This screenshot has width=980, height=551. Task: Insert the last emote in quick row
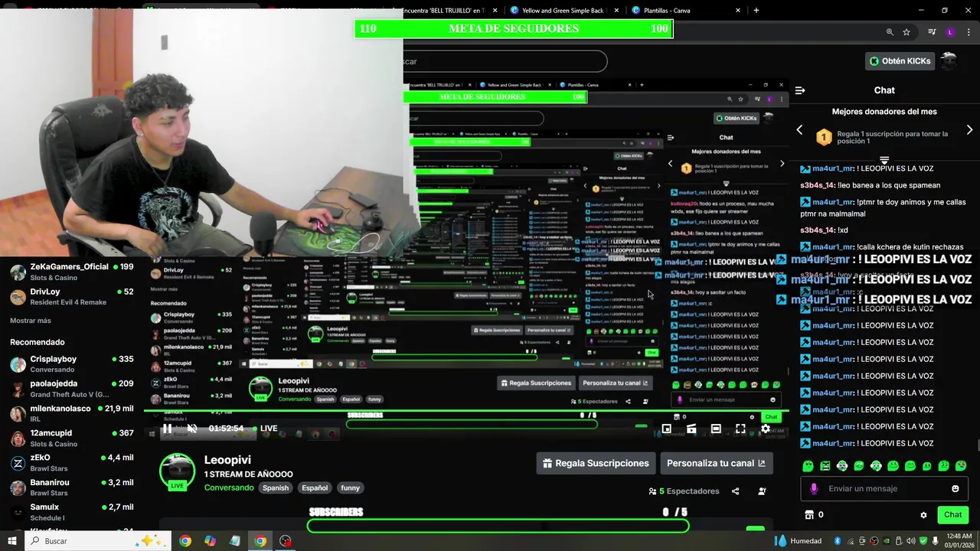click(961, 466)
